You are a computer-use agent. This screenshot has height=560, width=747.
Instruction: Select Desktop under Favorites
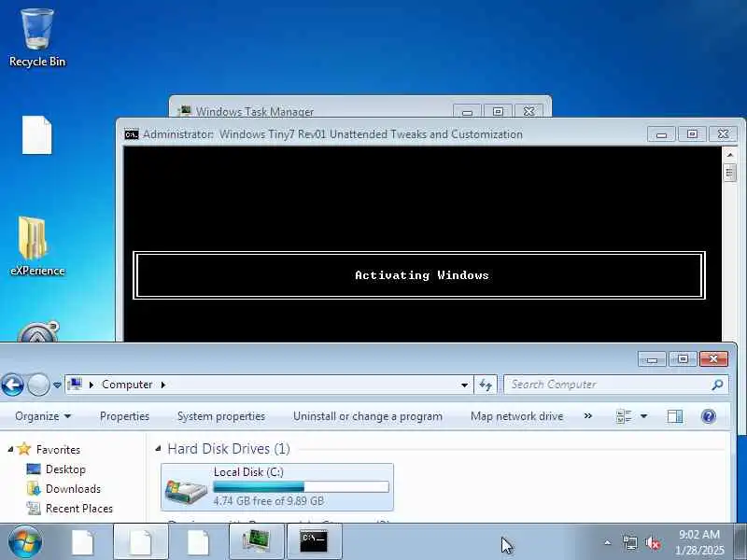point(65,469)
